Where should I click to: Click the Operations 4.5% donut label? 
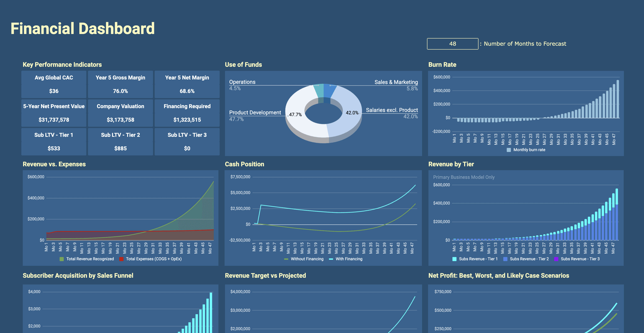(x=242, y=85)
